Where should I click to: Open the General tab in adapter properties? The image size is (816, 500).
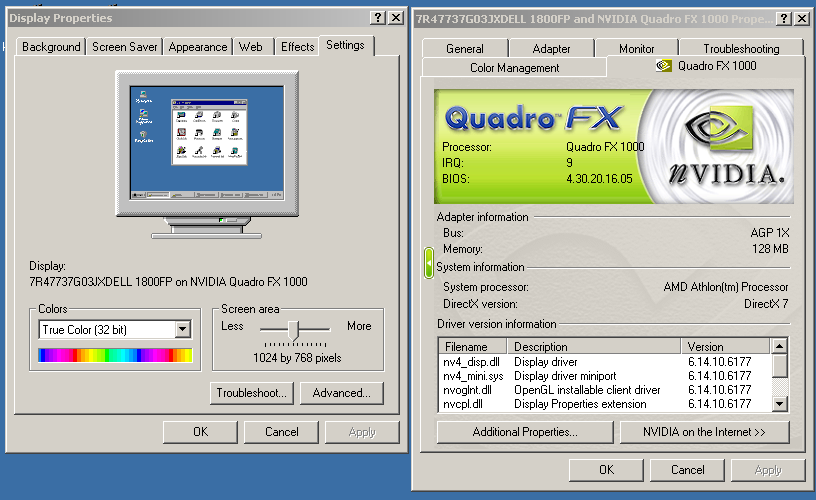(x=465, y=48)
